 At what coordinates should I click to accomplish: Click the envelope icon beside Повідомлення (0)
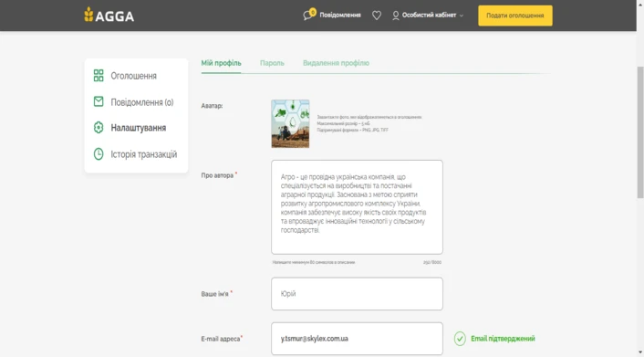[99, 101]
